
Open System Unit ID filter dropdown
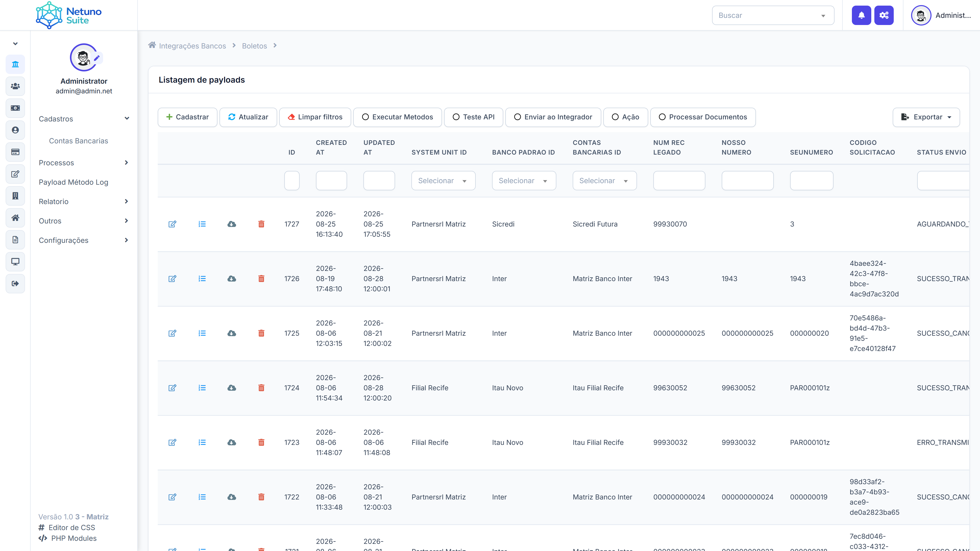click(x=443, y=181)
